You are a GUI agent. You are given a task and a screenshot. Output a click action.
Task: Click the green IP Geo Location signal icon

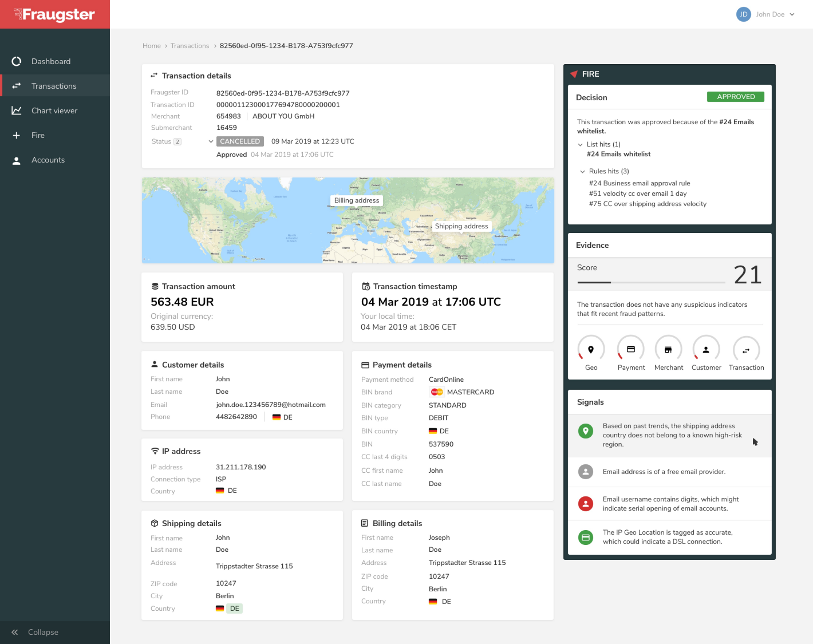click(x=585, y=537)
